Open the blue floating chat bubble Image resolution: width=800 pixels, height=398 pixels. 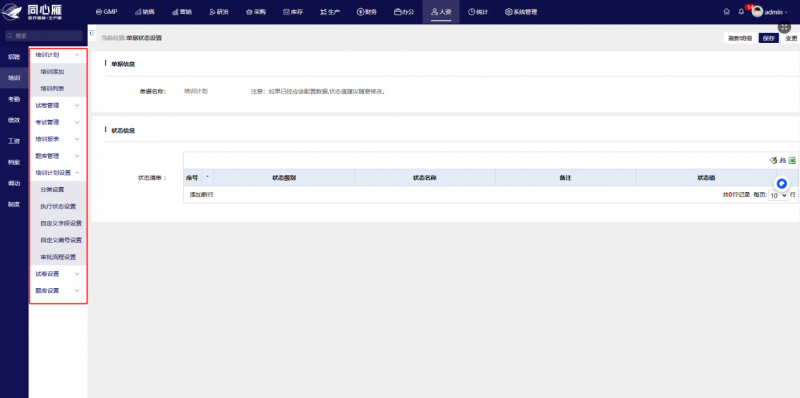pyautogui.click(x=782, y=184)
